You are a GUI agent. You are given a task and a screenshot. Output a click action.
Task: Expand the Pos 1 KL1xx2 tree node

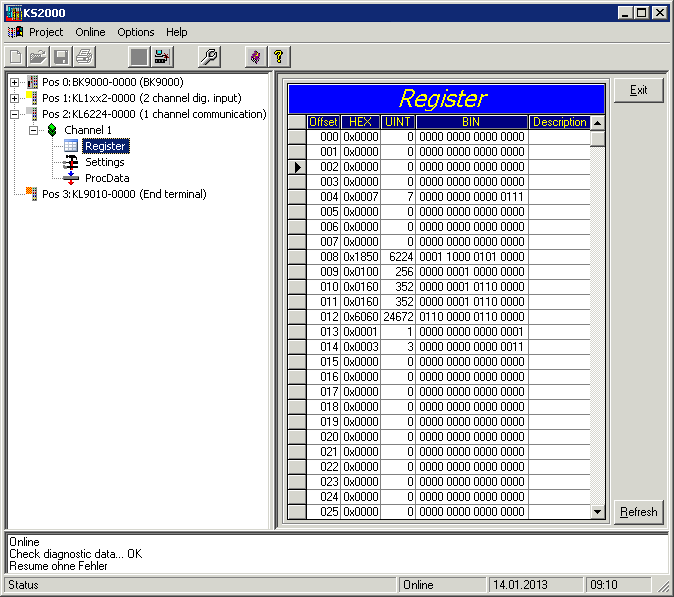click(x=15, y=98)
